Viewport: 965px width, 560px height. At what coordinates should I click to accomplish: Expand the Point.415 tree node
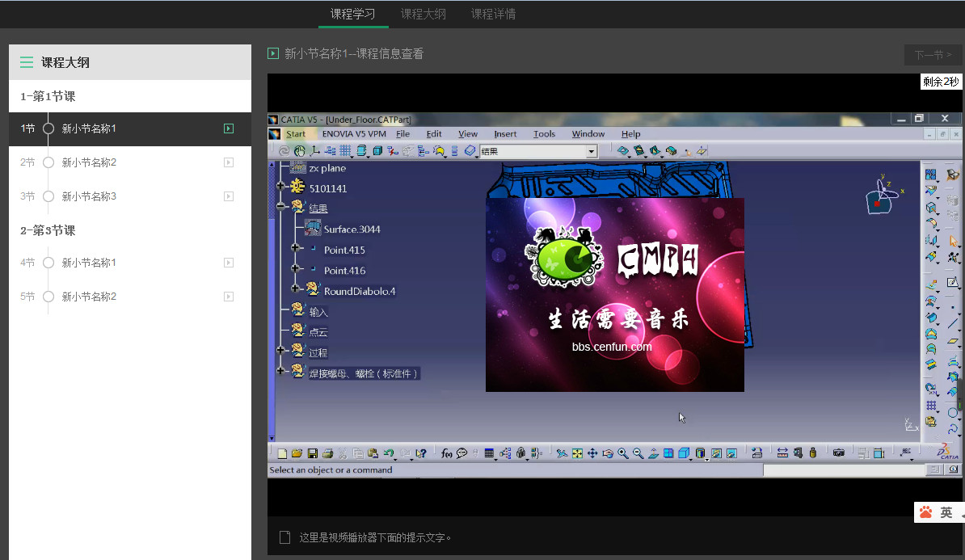coord(296,247)
